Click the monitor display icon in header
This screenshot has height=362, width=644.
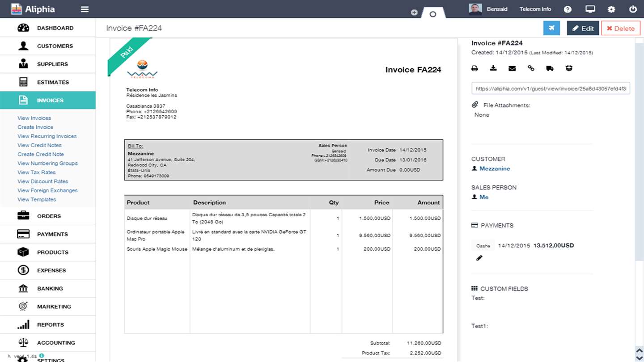590,9
